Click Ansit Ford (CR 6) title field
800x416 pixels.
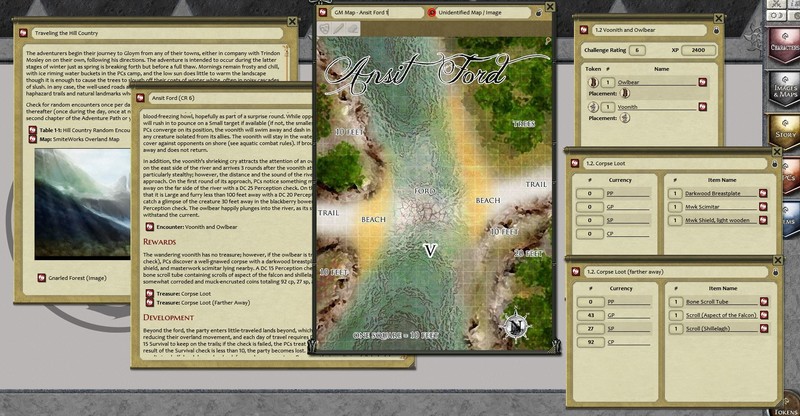(230, 98)
